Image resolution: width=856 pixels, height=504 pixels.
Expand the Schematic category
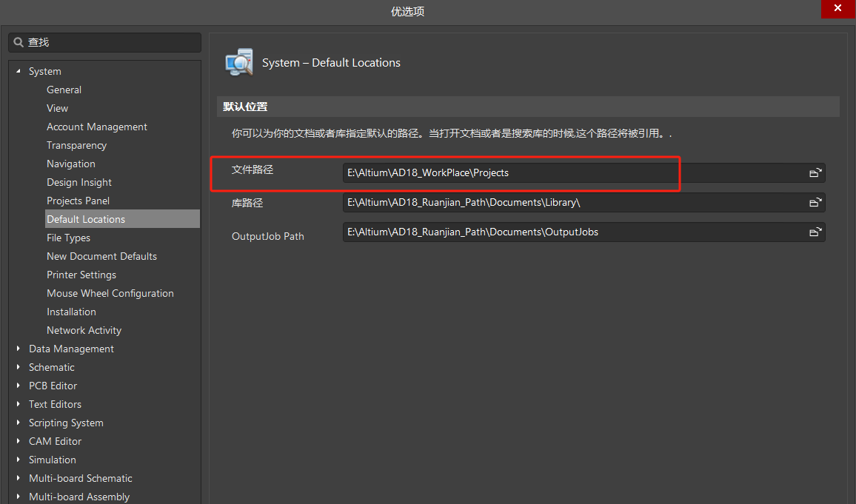(19, 367)
